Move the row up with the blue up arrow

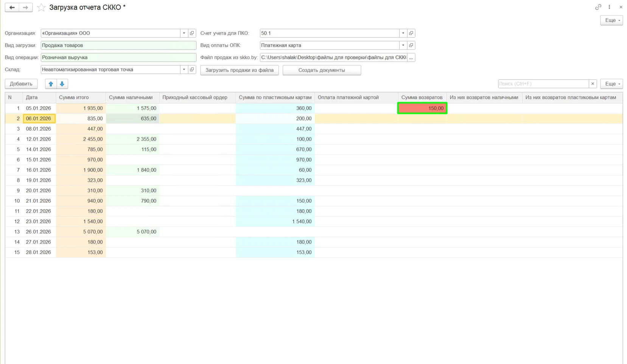(x=51, y=84)
